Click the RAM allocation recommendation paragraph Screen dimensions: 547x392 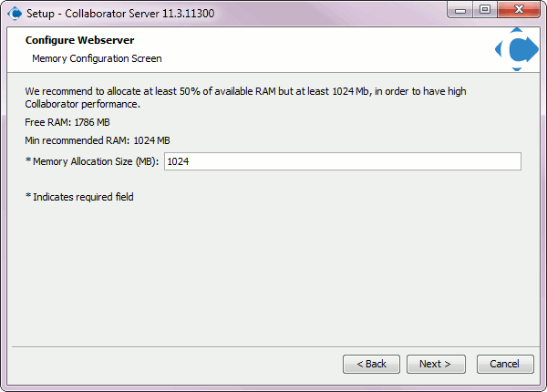245,98
